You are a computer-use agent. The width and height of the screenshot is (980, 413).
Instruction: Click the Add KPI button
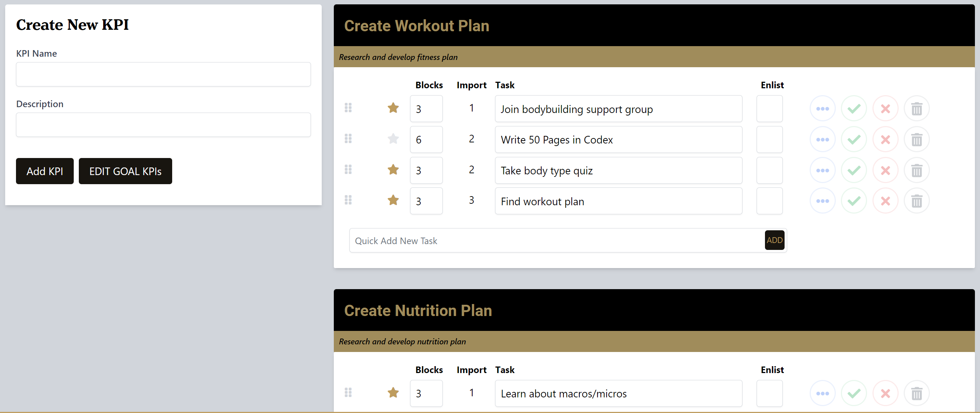point(45,171)
